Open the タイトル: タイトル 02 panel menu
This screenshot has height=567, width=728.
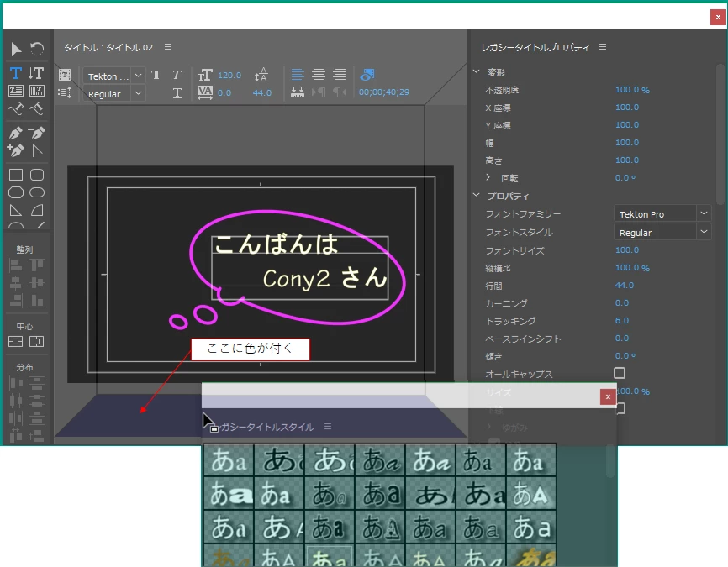[x=168, y=47]
